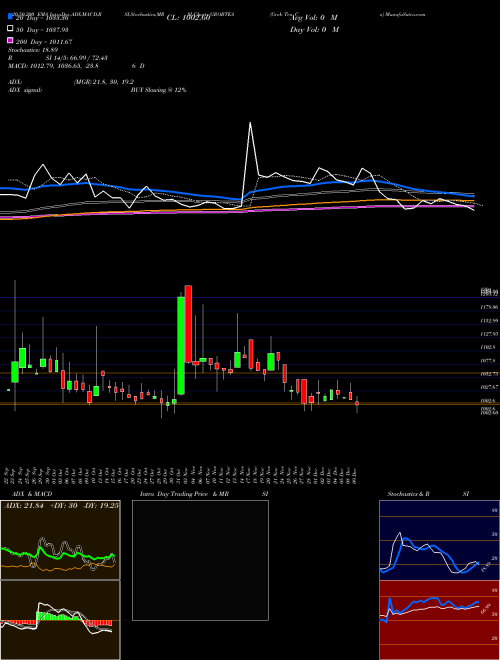Select the '200 Day = 1011.67' legend text
Screen dimensions: 500x660
coord(43,42)
